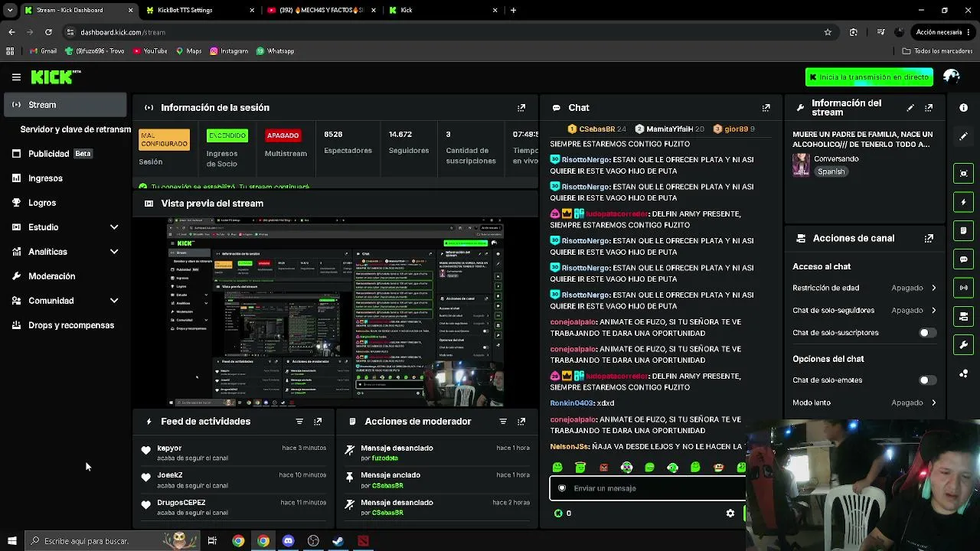Image resolution: width=980 pixels, height=551 pixels.
Task: Open the user avatar menu in header
Action: tap(952, 77)
